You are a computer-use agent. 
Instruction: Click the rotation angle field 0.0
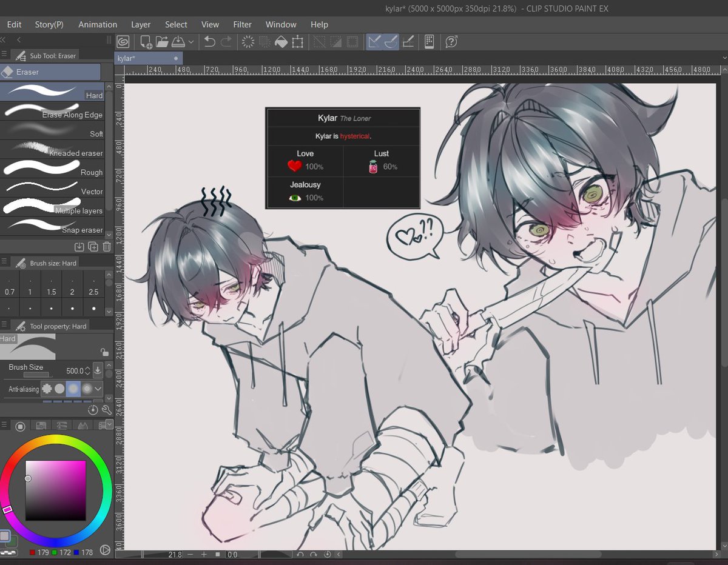point(232,554)
